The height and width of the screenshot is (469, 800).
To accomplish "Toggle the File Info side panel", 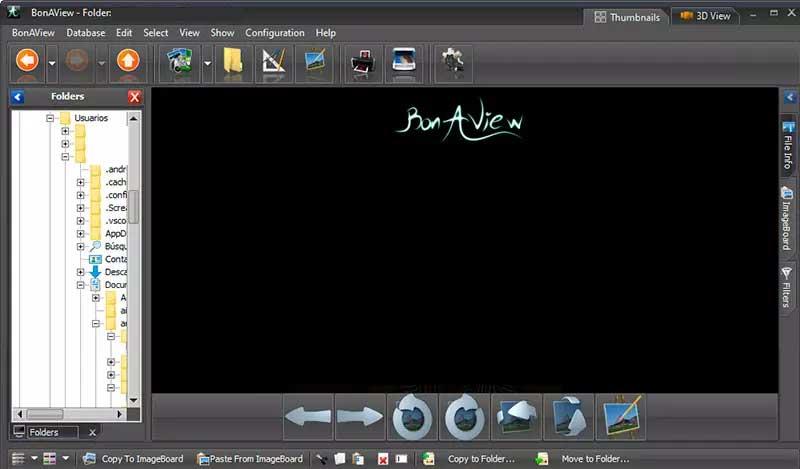I will (787, 148).
